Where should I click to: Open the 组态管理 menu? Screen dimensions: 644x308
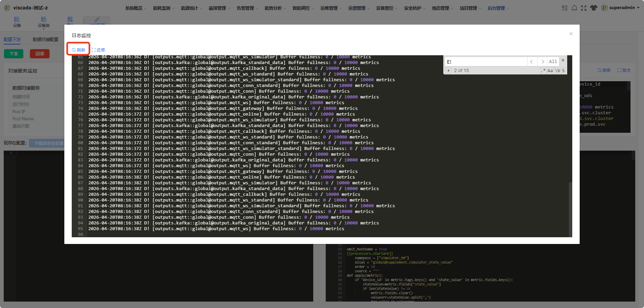click(443, 8)
